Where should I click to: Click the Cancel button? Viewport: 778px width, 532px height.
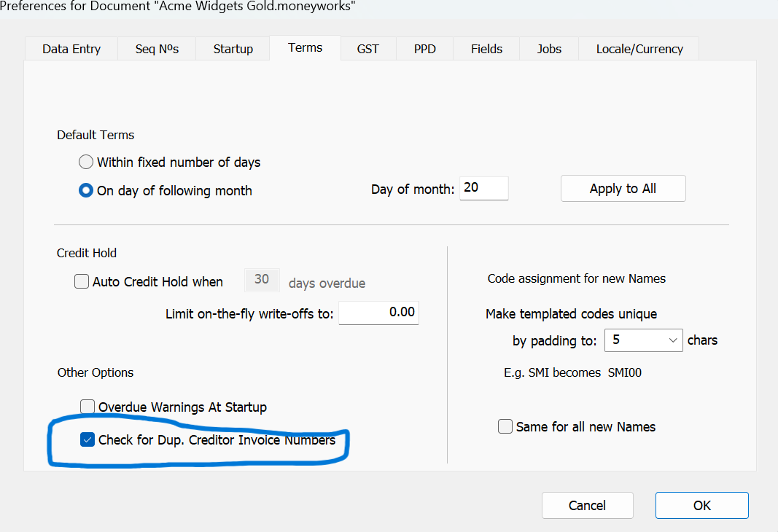click(588, 505)
